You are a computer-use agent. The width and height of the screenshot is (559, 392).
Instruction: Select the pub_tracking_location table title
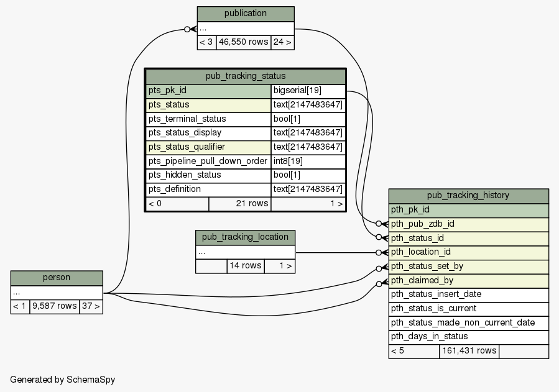pyautogui.click(x=245, y=237)
